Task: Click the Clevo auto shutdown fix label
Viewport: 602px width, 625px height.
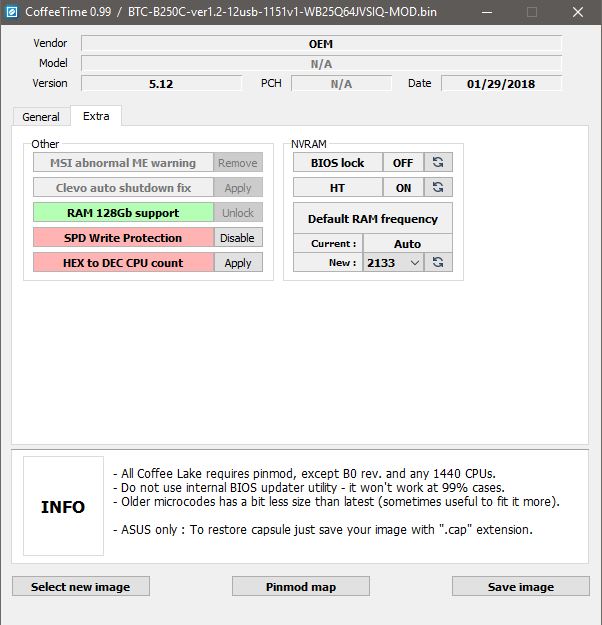Action: pos(123,188)
